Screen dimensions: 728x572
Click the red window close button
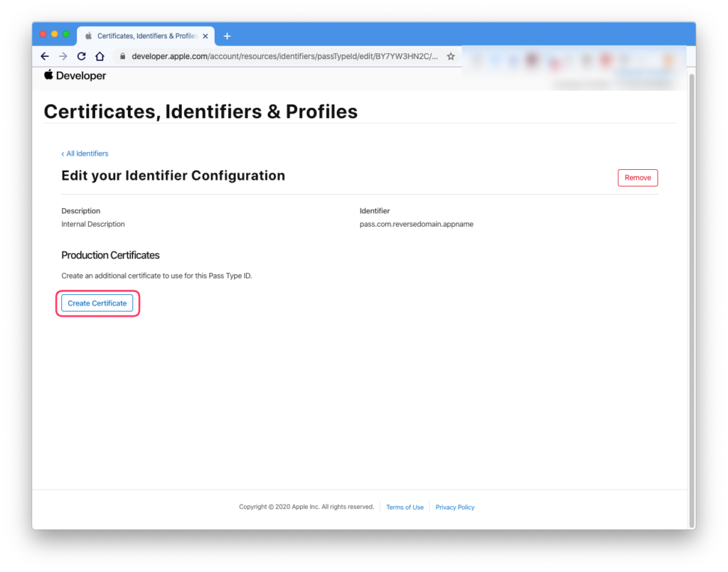pyautogui.click(x=43, y=34)
